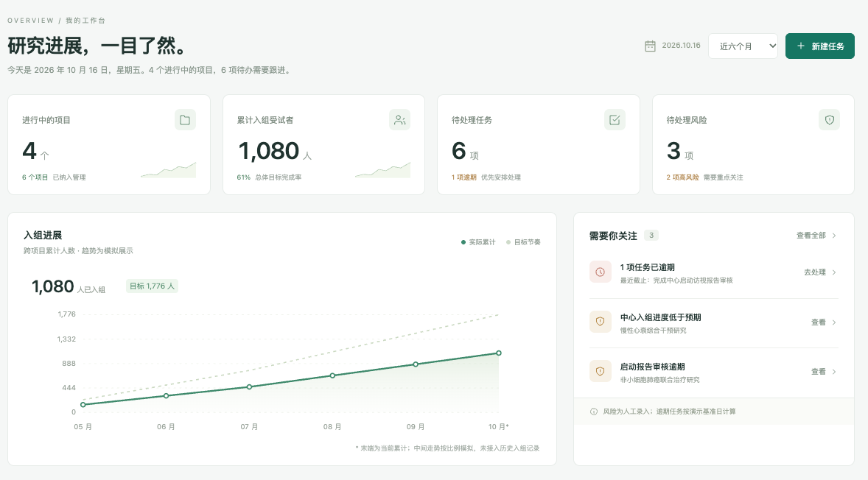Click OVERVIEW in the breadcrumb
The width and height of the screenshot is (868, 480).
pyautogui.click(x=30, y=21)
